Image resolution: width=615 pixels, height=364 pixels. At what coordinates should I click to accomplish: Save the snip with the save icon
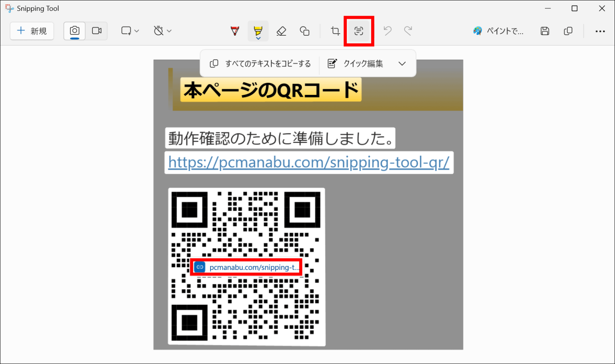545,31
